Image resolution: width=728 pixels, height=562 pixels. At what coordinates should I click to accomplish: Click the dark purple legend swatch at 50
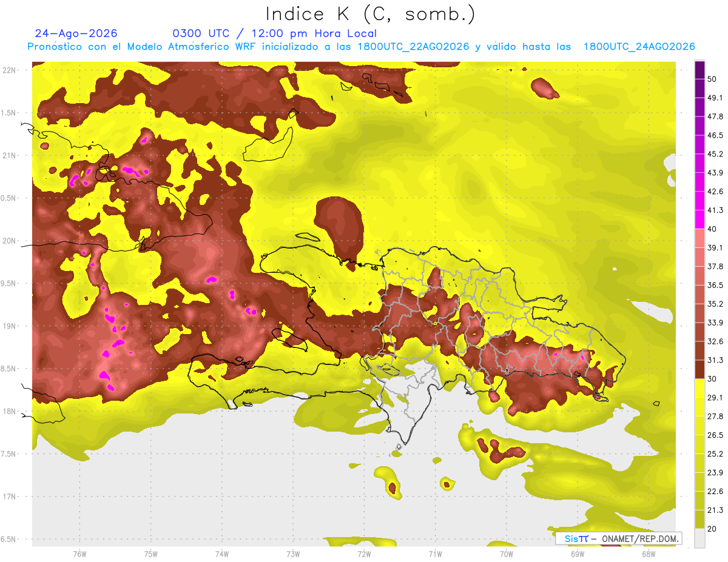(699, 70)
